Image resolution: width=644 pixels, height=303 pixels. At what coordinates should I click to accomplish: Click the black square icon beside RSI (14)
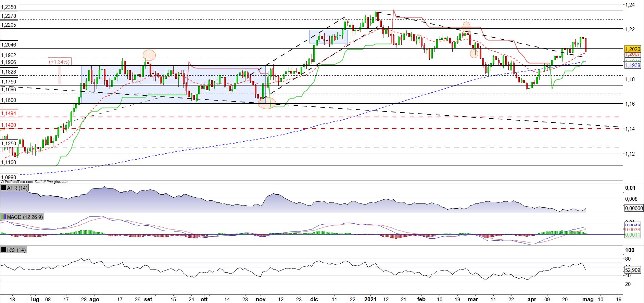click(4, 250)
